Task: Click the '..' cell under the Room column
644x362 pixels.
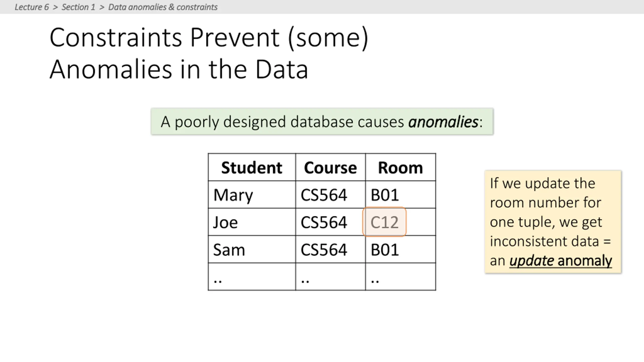Action: (400, 277)
